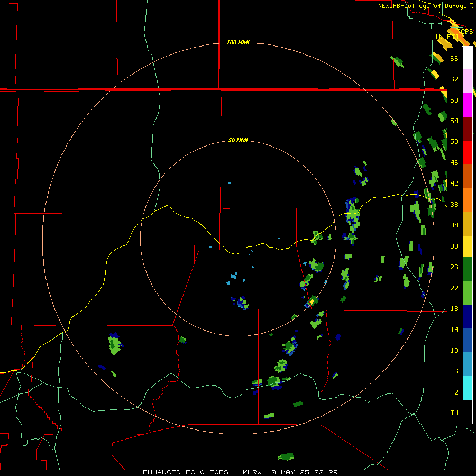Pick the cyan legend swatch
Viewport: 476px width, 476px height.
coord(467,388)
